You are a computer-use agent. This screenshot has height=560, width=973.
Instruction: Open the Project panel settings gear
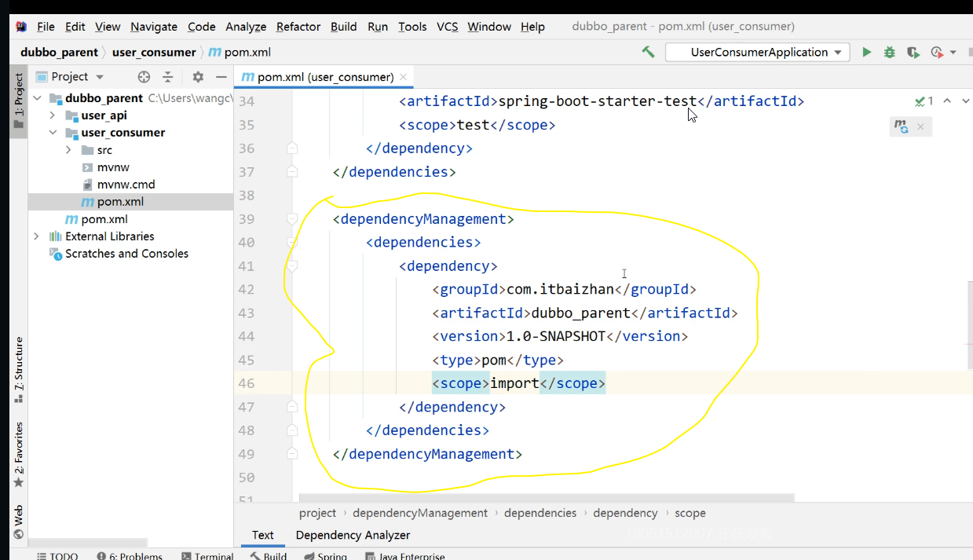(x=198, y=77)
